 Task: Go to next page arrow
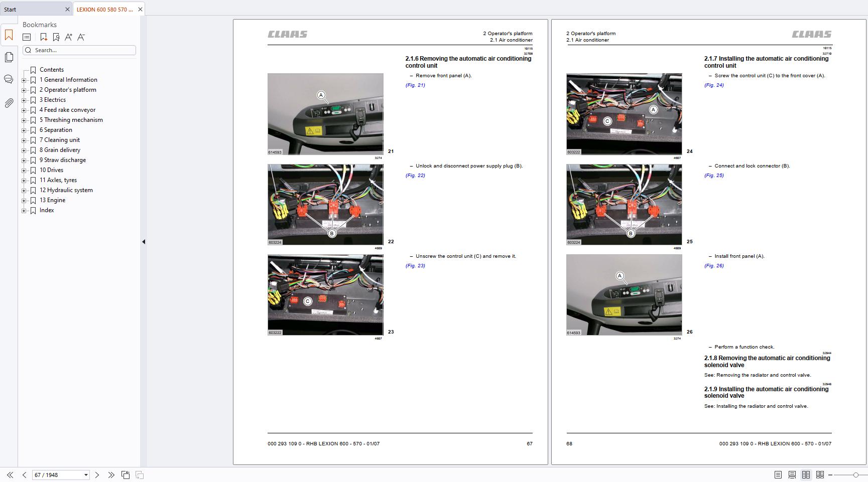97,475
